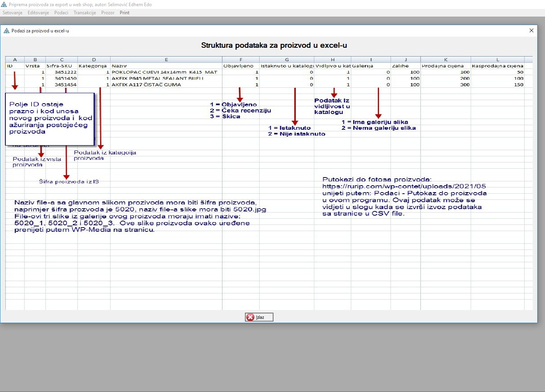
Task: Click the rurip.com uploads URL text
Action: pyautogui.click(x=404, y=186)
